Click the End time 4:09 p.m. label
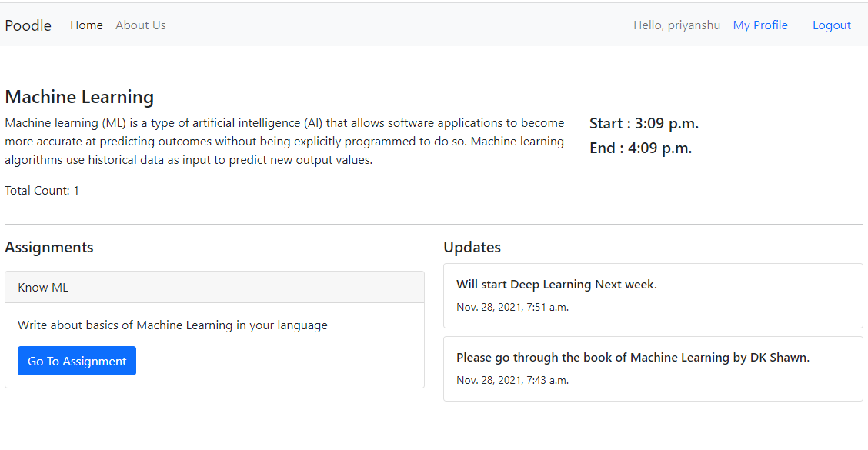Image resolution: width=868 pixels, height=450 pixels. (639, 148)
